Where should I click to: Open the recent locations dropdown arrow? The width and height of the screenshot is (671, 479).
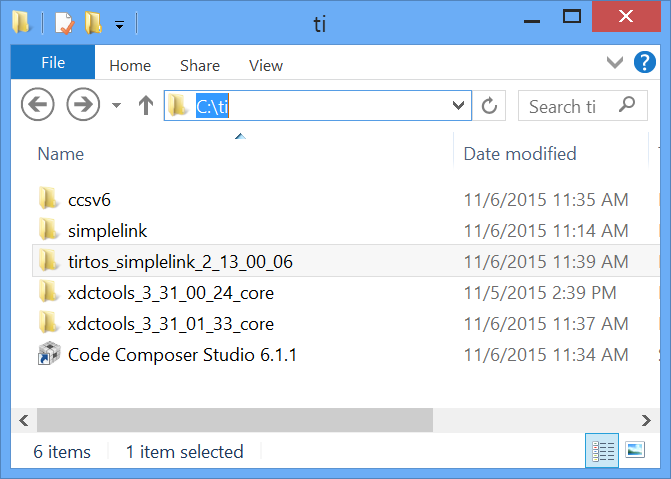(116, 105)
